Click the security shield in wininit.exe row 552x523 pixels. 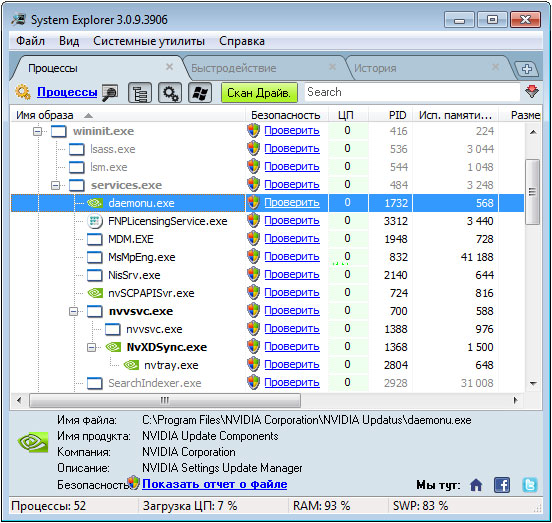253,130
